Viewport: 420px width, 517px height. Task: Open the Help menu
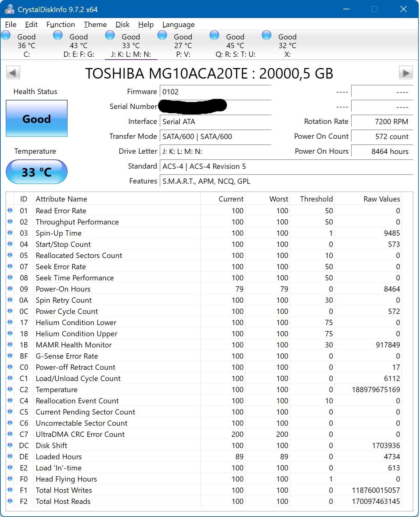pyautogui.click(x=146, y=25)
